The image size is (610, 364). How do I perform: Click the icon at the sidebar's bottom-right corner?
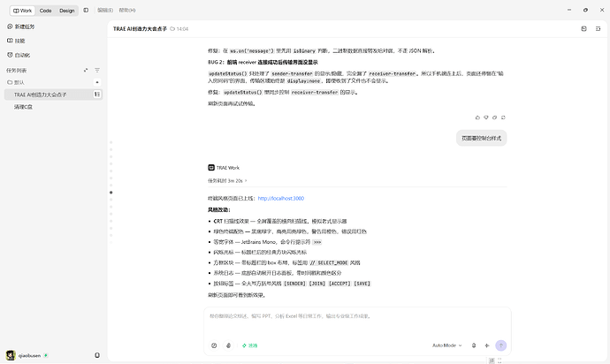pos(97,355)
